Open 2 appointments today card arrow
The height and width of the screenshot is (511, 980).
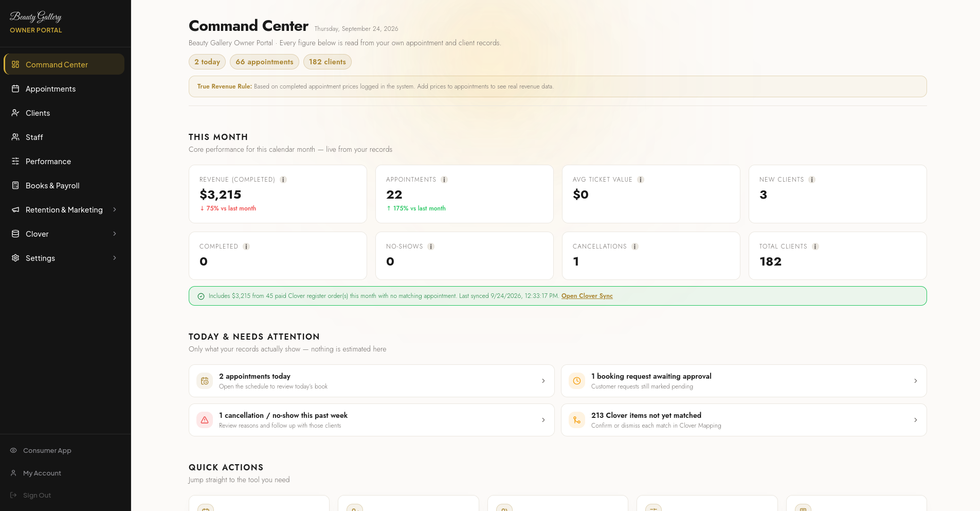click(x=543, y=381)
